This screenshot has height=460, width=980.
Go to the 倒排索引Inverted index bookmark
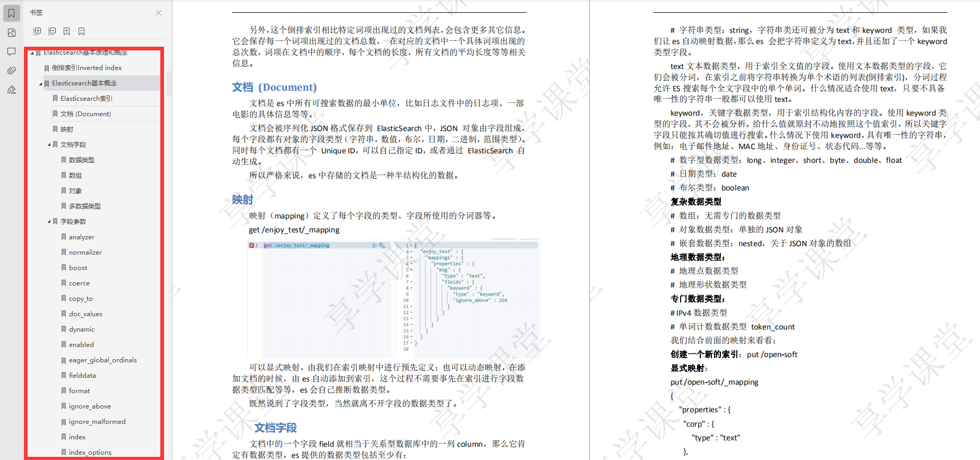(x=87, y=68)
